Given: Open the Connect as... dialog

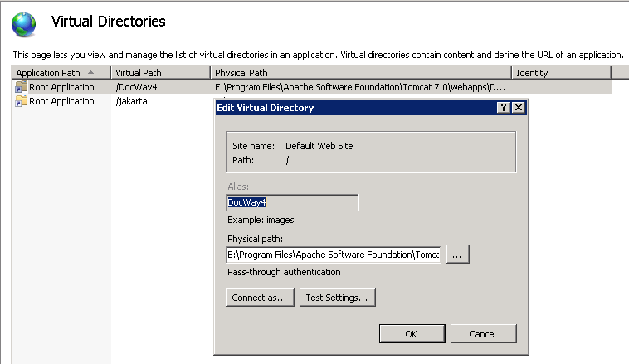Looking at the screenshot, I should click(x=260, y=298).
